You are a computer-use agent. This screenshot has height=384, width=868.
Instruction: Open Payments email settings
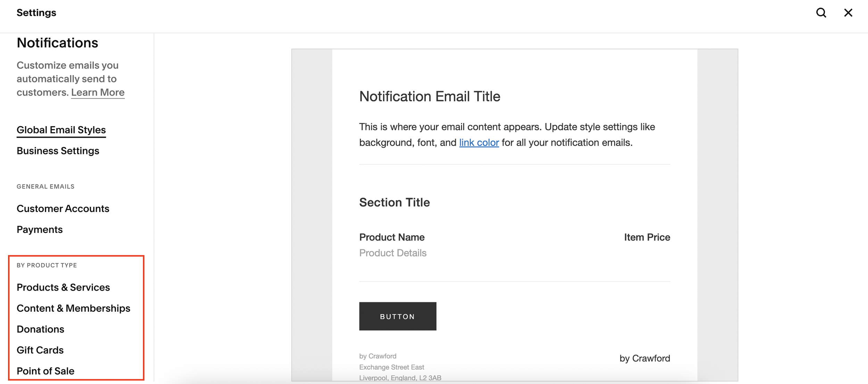pos(40,229)
